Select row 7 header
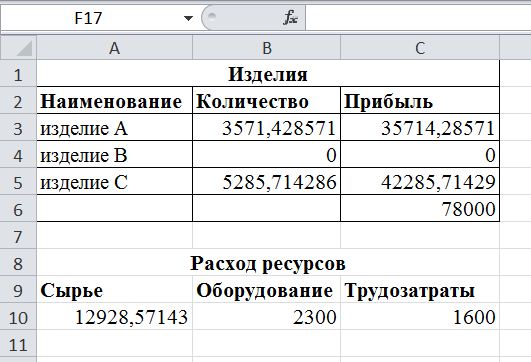The width and height of the screenshot is (531, 362). (x=18, y=236)
